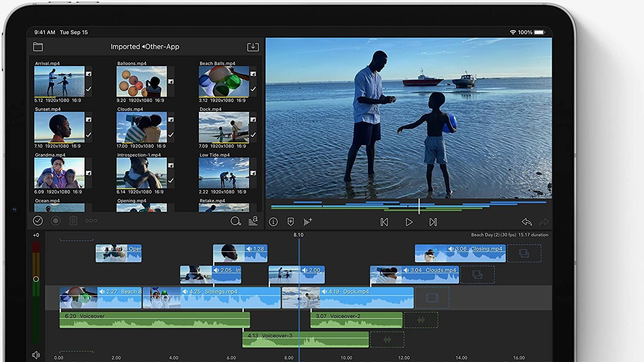
Task: Select the Clouds.mp4 timeline clip
Action: (415, 275)
